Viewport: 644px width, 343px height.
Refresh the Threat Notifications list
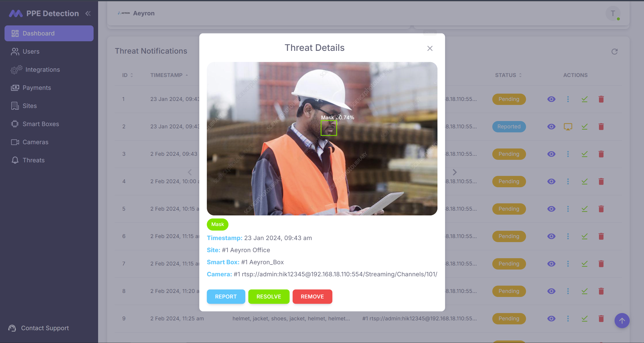pyautogui.click(x=615, y=52)
